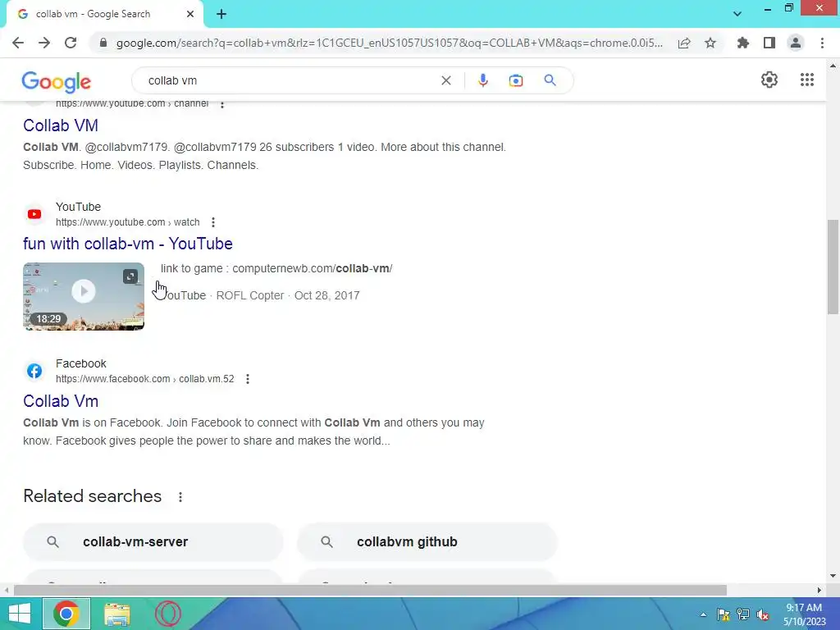This screenshot has width=840, height=630.
Task: Open more options for Facebook result
Action: coord(248,379)
